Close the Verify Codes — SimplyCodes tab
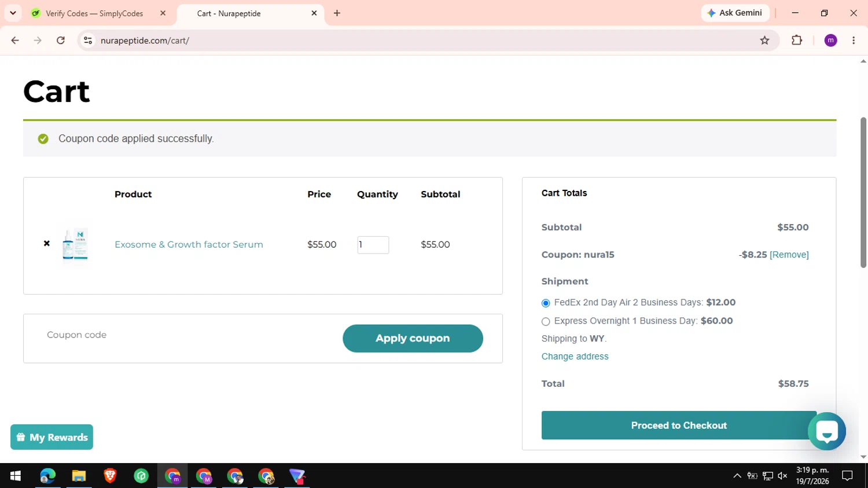 click(x=163, y=13)
